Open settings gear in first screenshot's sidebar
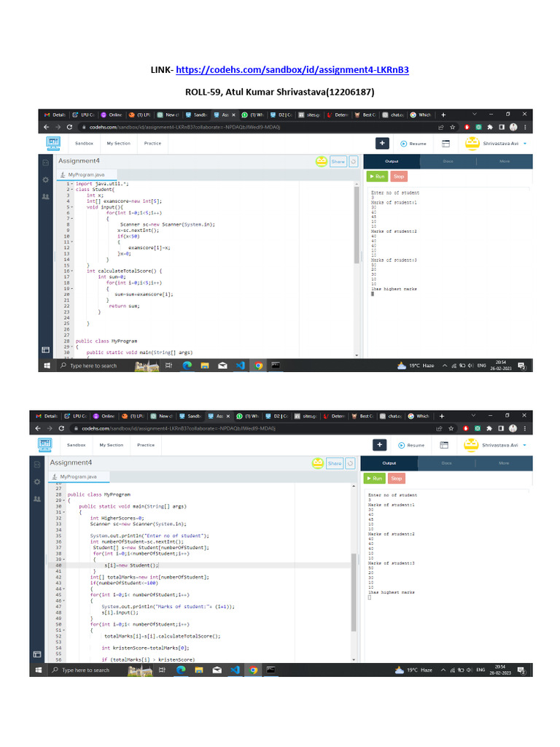Image resolution: width=560 pixels, height=747 pixels. point(46,180)
